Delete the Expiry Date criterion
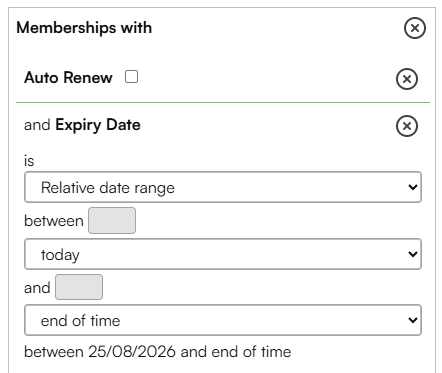The image size is (442, 373). 407,126
